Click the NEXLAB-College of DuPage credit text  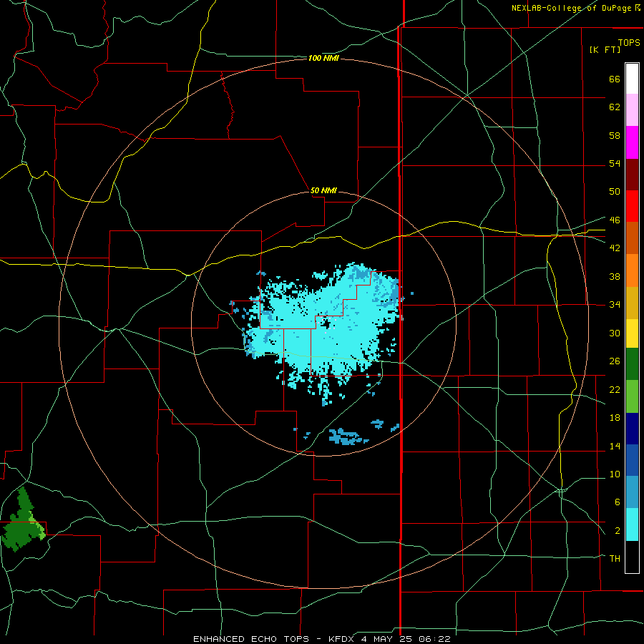point(572,8)
